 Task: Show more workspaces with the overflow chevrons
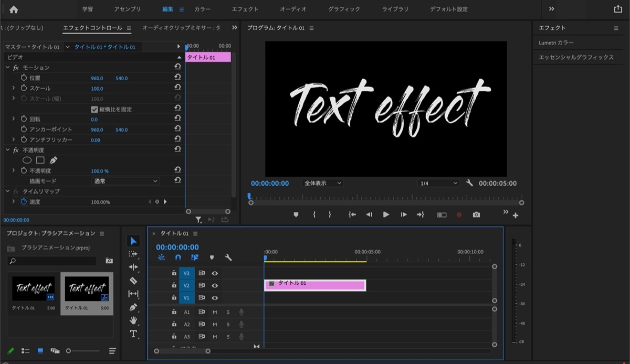tap(551, 9)
